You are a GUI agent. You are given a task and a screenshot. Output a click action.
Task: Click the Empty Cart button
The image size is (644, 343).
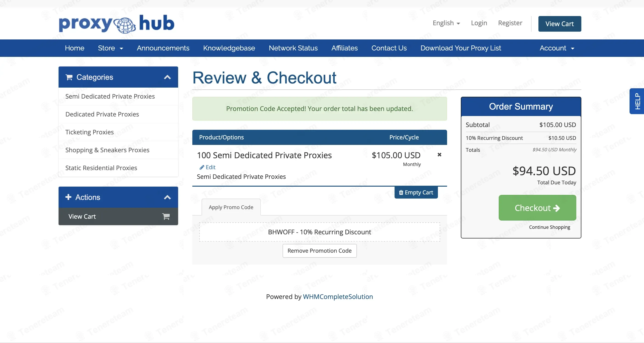click(x=416, y=192)
